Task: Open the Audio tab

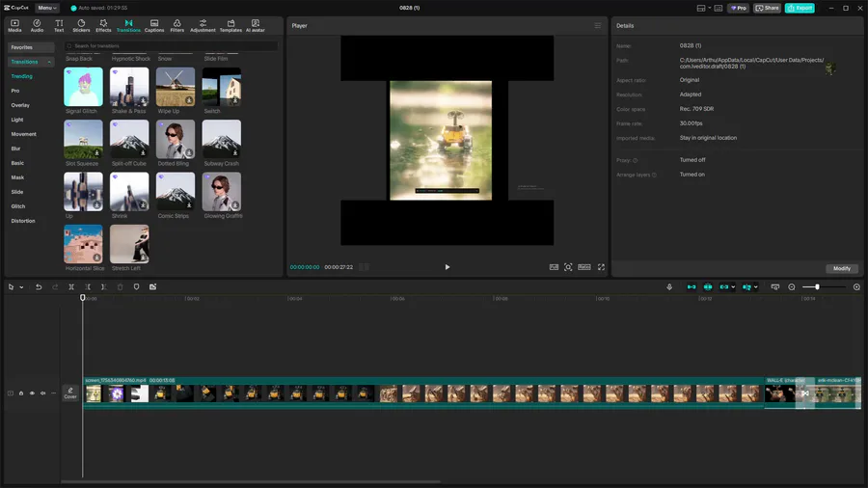Action: point(37,25)
